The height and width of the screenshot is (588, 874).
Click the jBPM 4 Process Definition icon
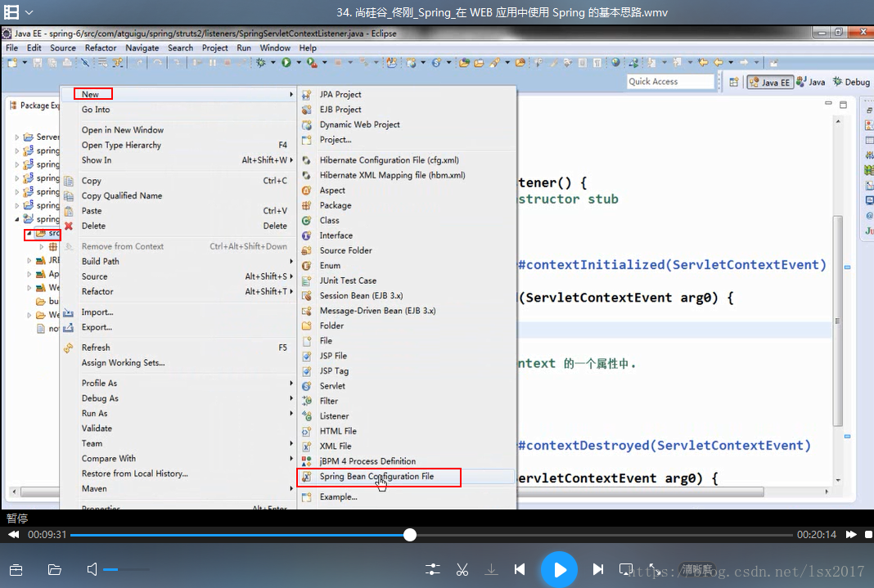coord(307,461)
